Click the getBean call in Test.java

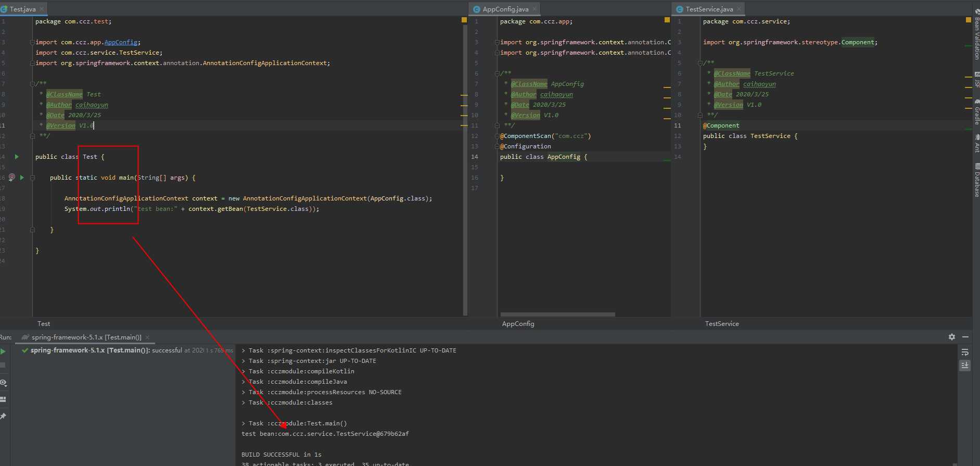coord(231,209)
